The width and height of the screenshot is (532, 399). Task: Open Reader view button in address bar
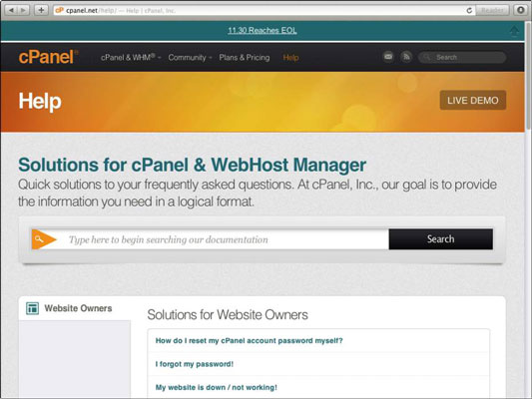(492, 10)
